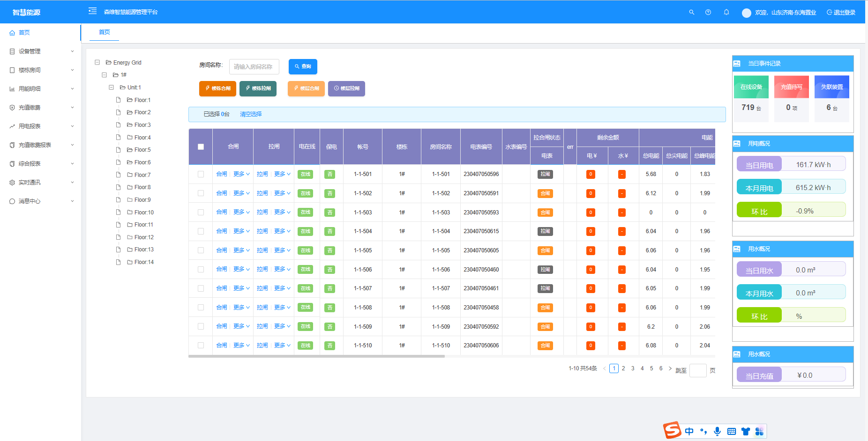Click the sidebar collapse hamburger icon
Image resolution: width=868 pixels, height=441 pixels.
[x=92, y=11]
